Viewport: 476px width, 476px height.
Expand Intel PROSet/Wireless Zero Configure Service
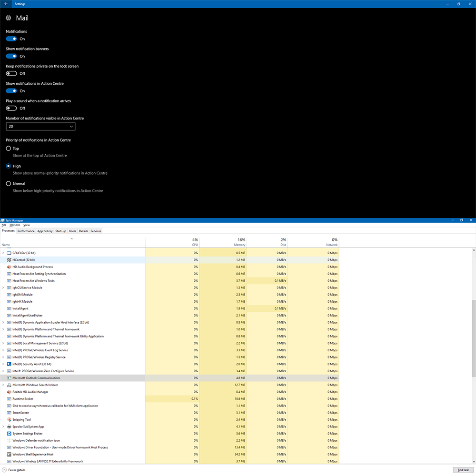click(3, 371)
